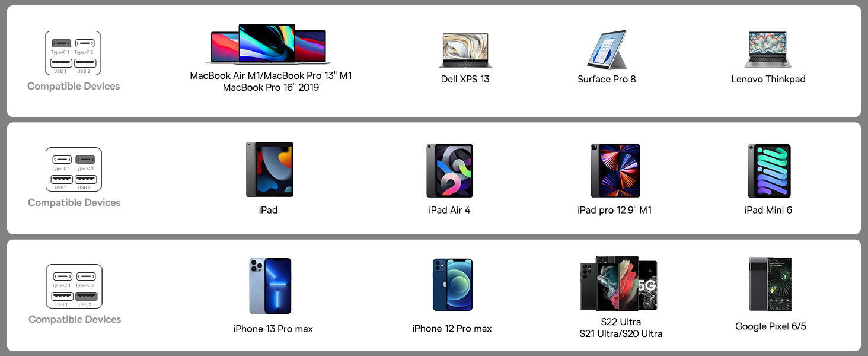This screenshot has width=868, height=356.
Task: Choose the Lenovo Thinkpad laptop image
Action: [768, 50]
